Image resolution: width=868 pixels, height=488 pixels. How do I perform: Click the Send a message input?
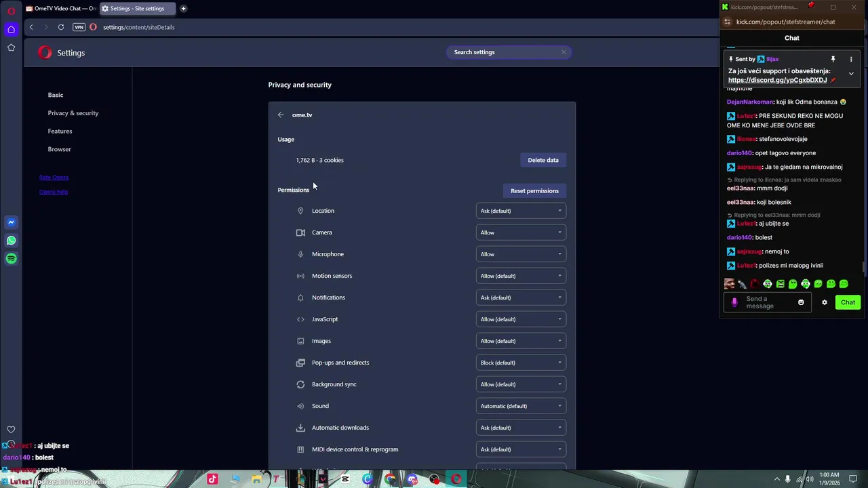click(768, 302)
